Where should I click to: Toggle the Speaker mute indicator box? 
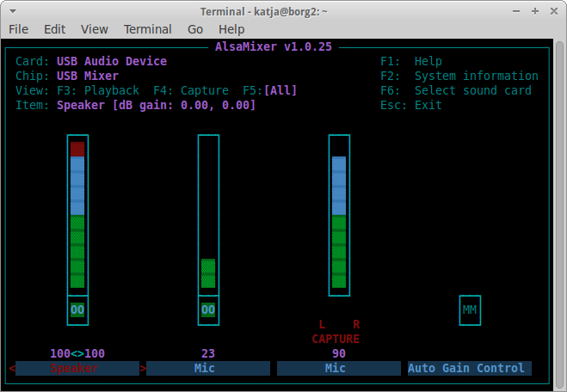[x=77, y=309]
